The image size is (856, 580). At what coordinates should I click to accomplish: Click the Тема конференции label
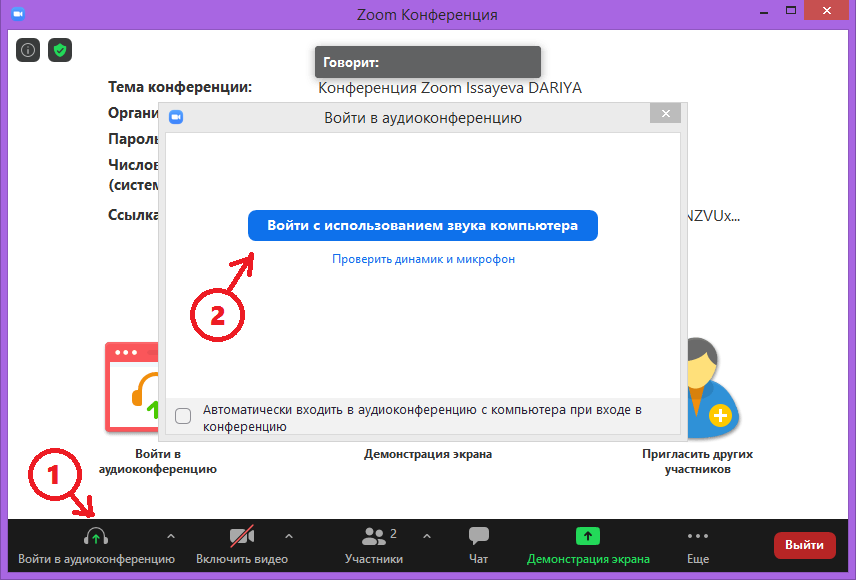tap(180, 87)
